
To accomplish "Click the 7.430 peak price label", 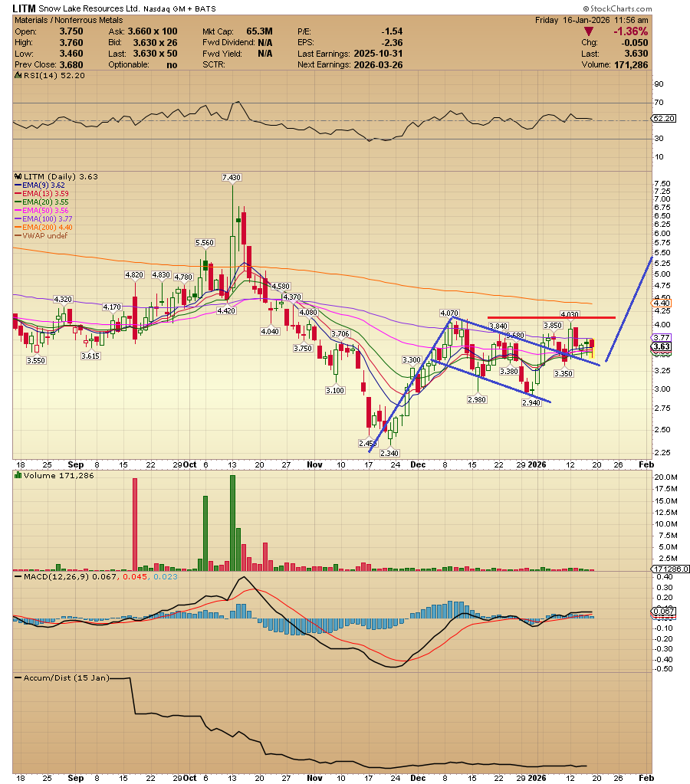I will (x=232, y=178).
